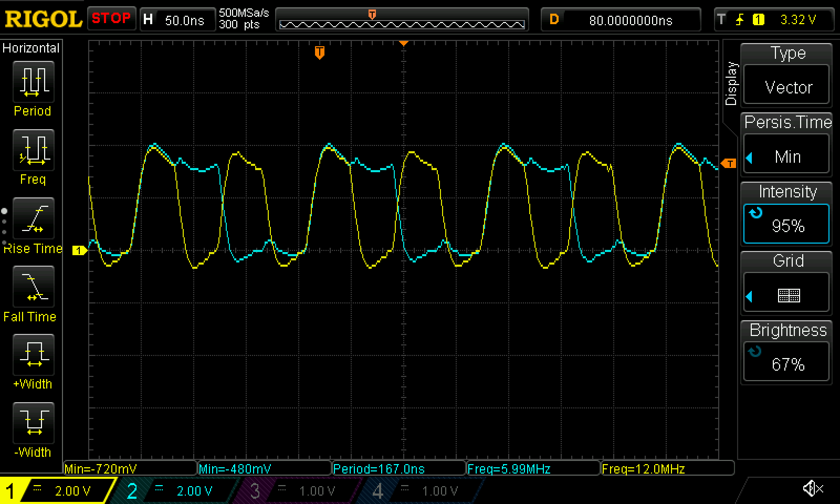Choose the Fall Time measurement icon
This screenshot has width=840, height=504.
coord(33,287)
